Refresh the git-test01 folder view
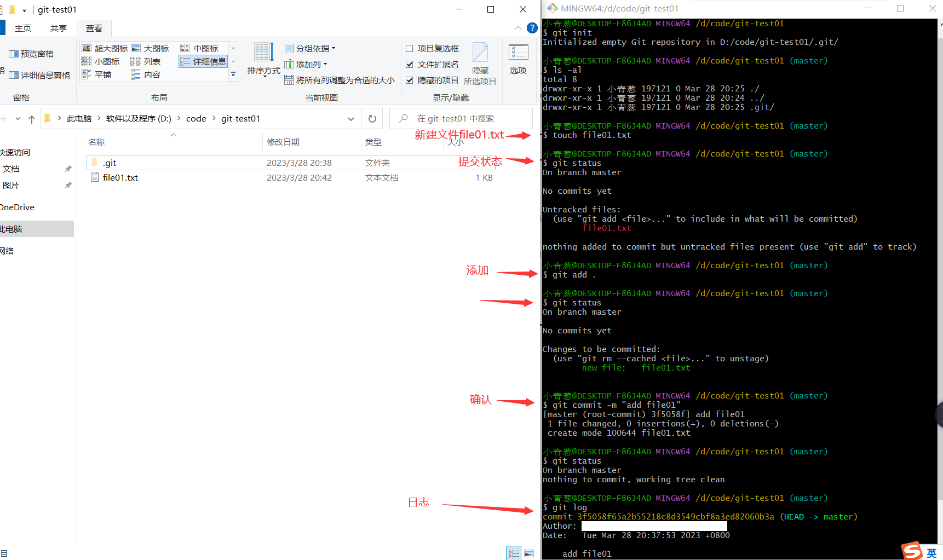The height and width of the screenshot is (560, 943). pyautogui.click(x=372, y=119)
